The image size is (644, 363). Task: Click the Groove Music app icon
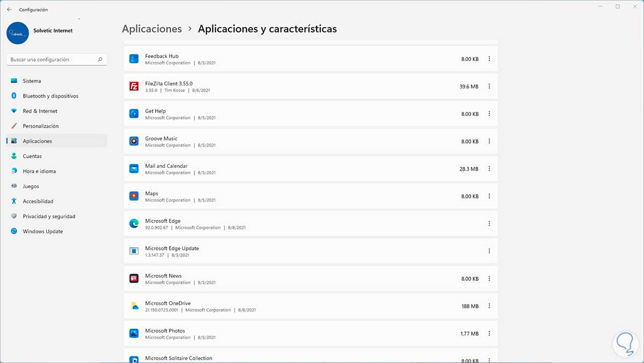tap(134, 141)
